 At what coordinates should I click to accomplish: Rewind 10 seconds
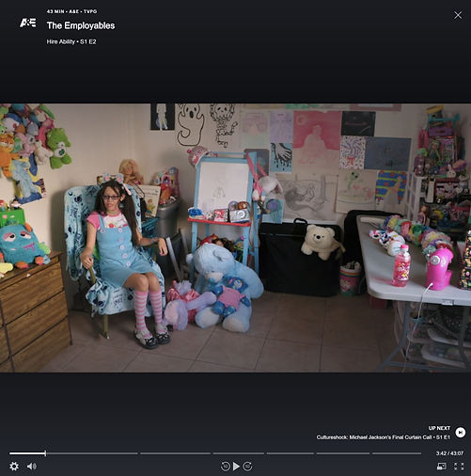click(x=225, y=467)
